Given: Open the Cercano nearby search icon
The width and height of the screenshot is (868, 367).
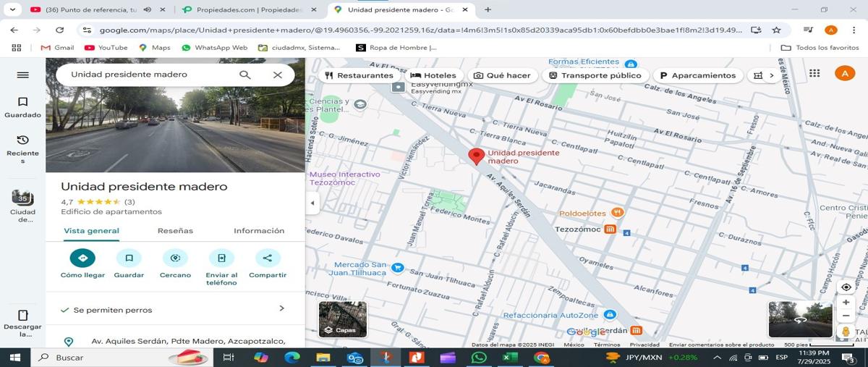Looking at the screenshot, I should pyautogui.click(x=175, y=258).
